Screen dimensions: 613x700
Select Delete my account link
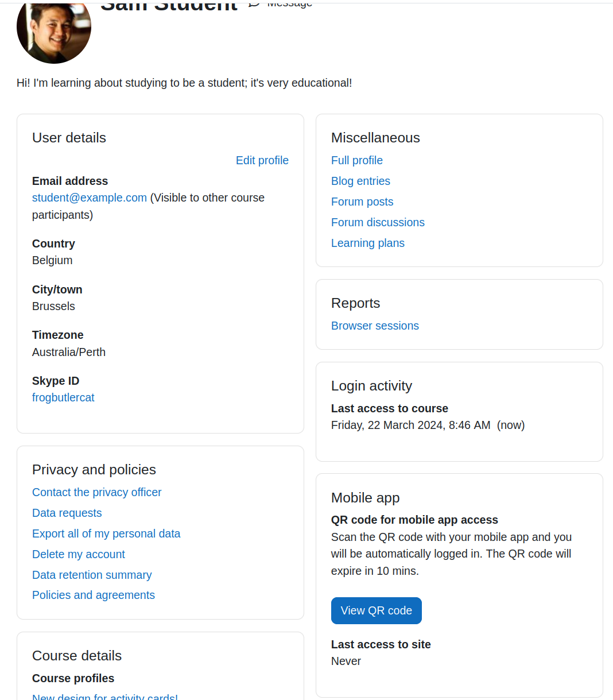pyautogui.click(x=79, y=554)
